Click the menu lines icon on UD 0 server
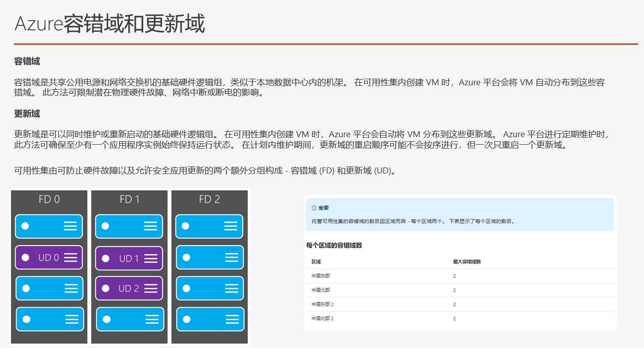 pos(71,257)
